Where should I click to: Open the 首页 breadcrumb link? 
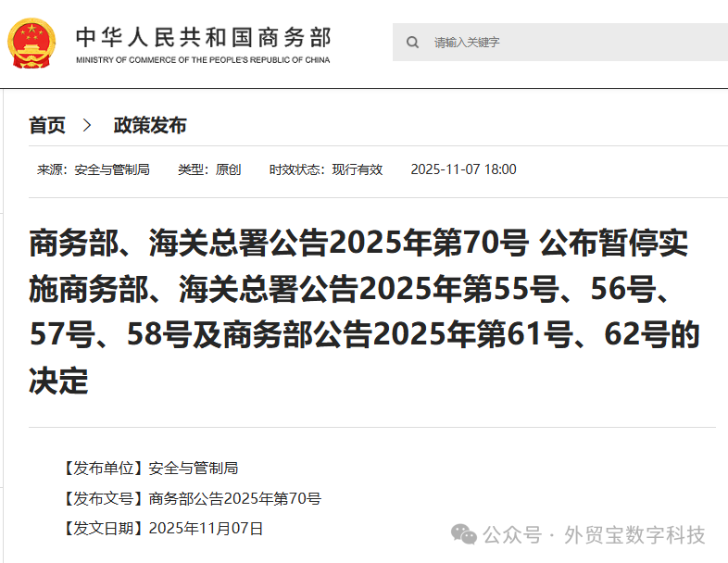point(47,125)
